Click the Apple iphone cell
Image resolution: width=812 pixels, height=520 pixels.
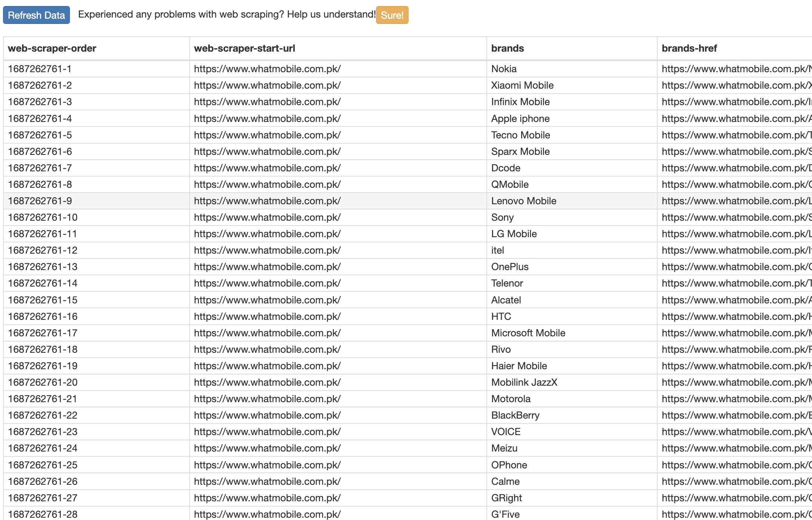click(572, 119)
